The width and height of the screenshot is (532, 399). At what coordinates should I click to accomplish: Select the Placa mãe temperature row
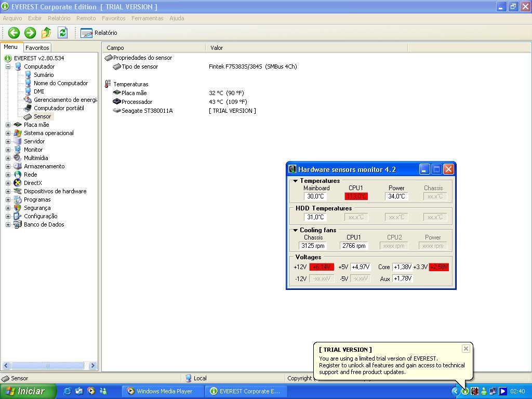178,93
